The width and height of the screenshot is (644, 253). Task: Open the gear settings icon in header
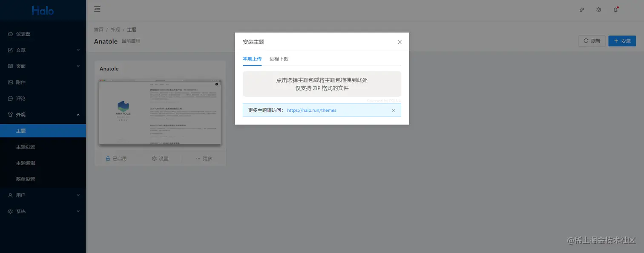(x=598, y=10)
